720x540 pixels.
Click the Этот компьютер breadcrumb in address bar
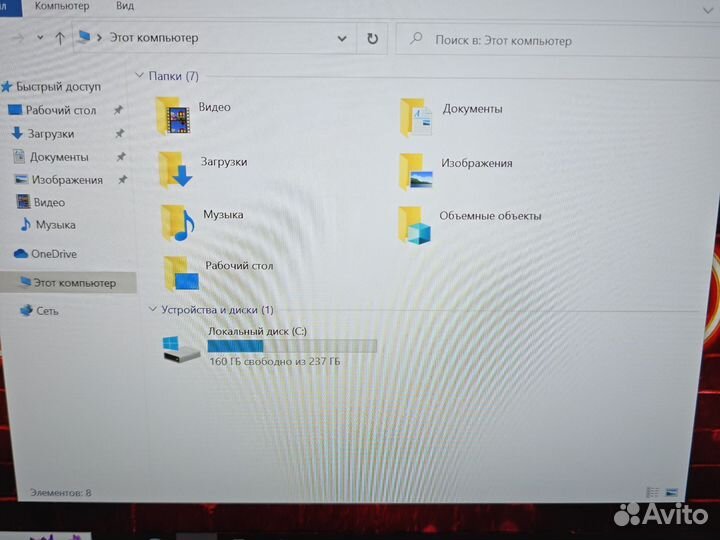[154, 38]
